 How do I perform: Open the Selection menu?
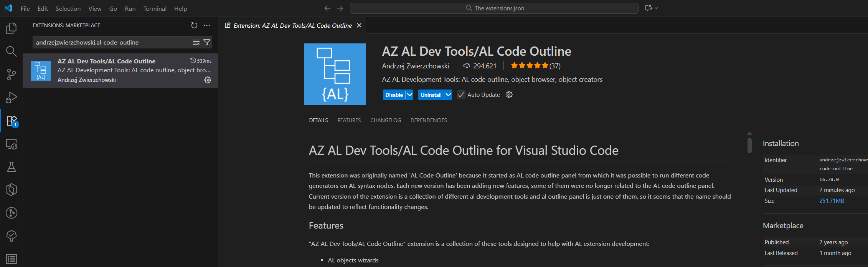pos(68,8)
